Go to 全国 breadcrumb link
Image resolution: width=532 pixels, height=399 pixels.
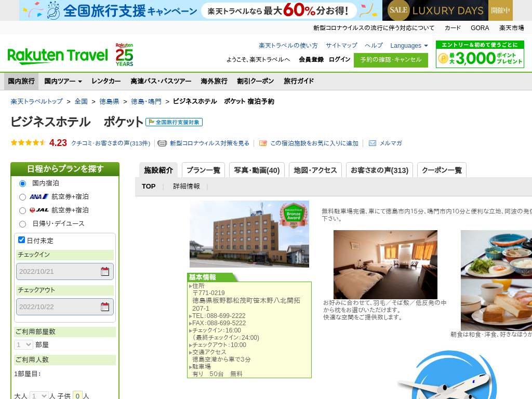[x=81, y=101]
